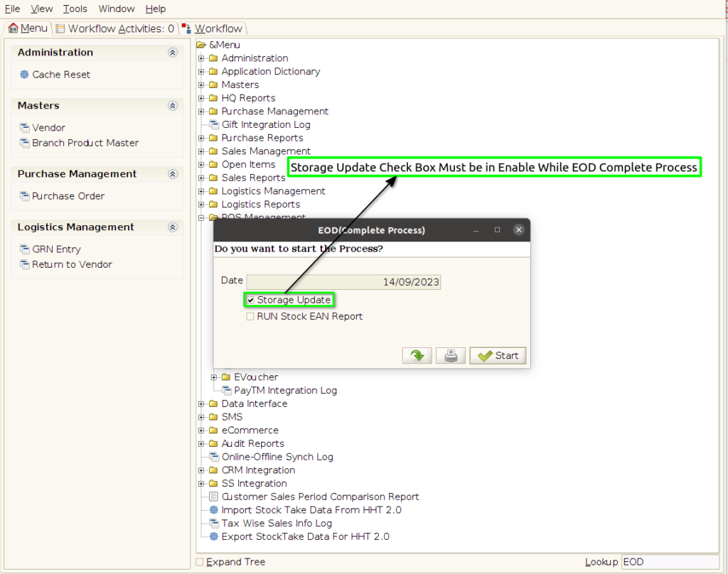Image resolution: width=728 pixels, height=574 pixels.
Task: Select Logistics Management tree item
Action: pos(273,191)
